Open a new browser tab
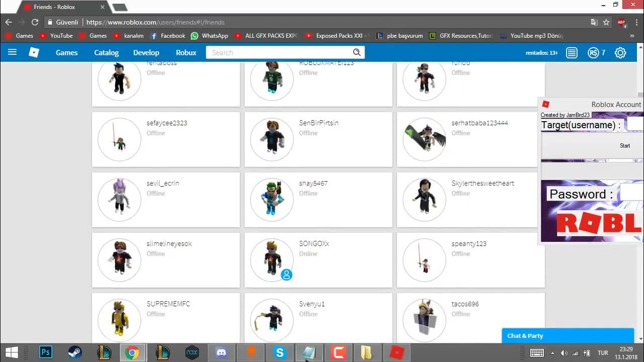Image resolution: width=644 pixels, height=362 pixels. pyautogui.click(x=119, y=7)
